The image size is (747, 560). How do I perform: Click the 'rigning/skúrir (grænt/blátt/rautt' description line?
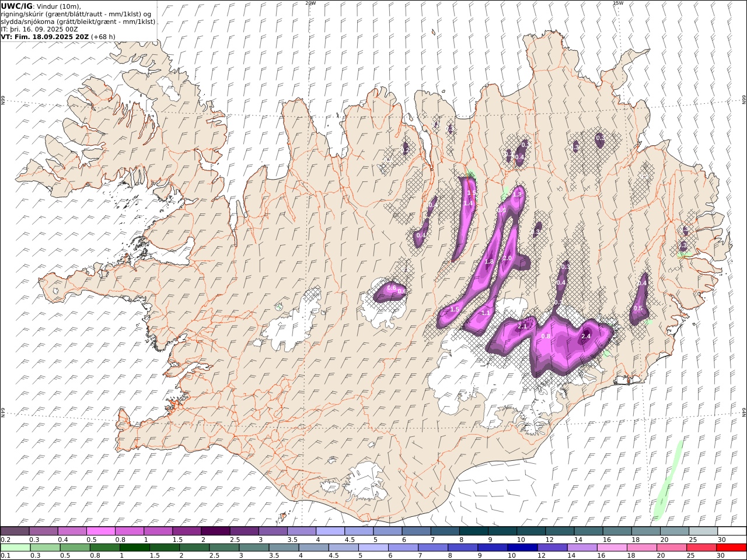75,14
